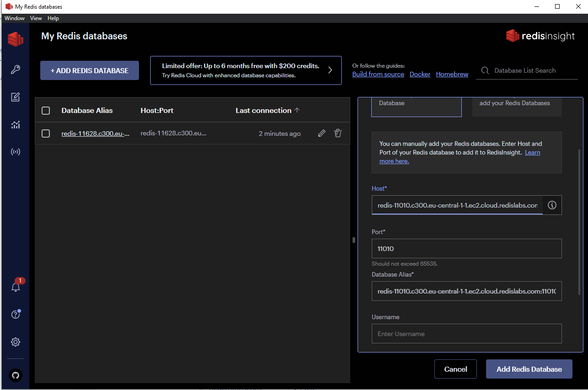Open notifications bell icon
Image resolution: width=588 pixels, height=390 pixels.
pos(16,287)
